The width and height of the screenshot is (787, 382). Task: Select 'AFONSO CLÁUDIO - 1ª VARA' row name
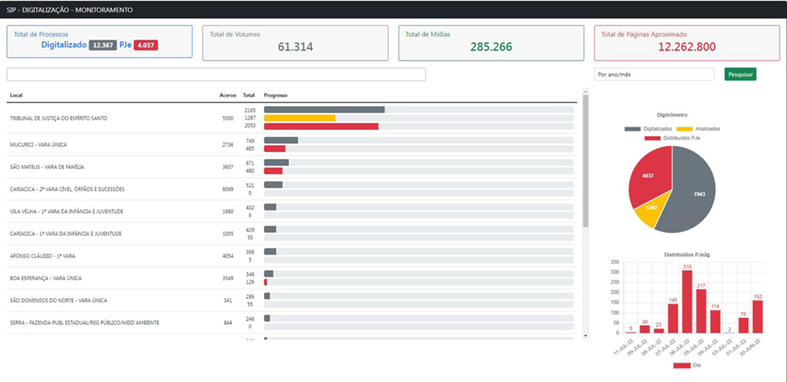tap(42, 256)
